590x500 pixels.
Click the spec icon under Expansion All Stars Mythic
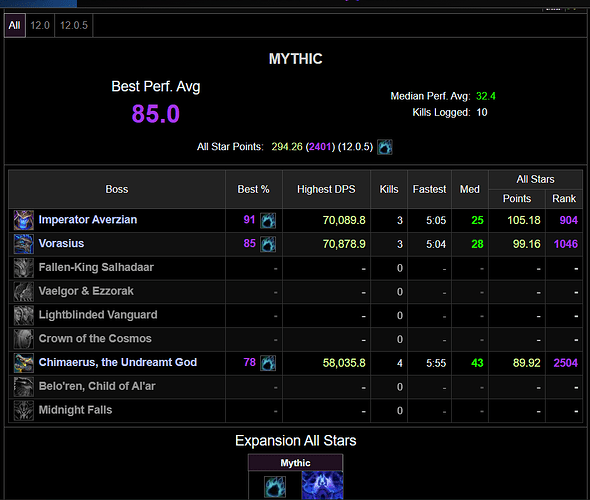pos(275,487)
